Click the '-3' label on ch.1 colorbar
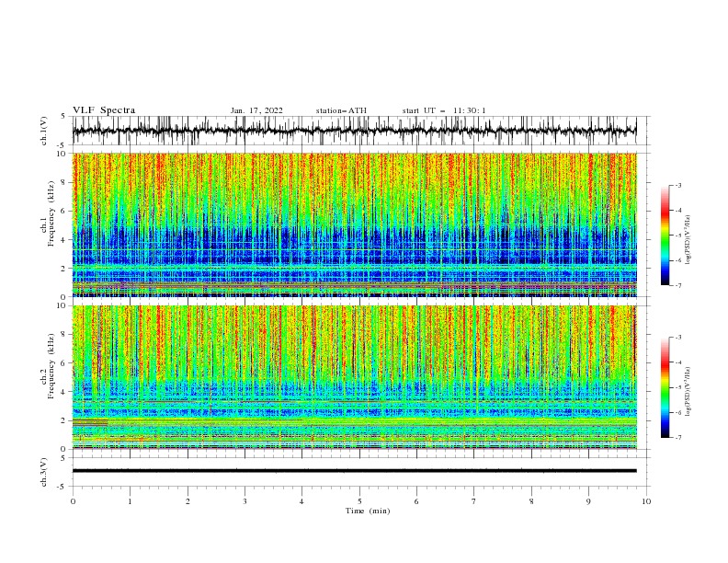The height and width of the screenshot is (563, 728). pyautogui.click(x=677, y=185)
